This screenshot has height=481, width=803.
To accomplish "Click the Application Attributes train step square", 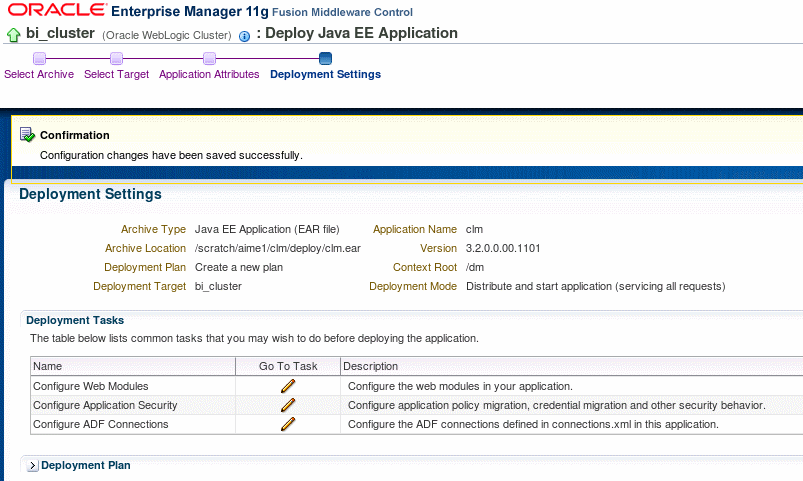I will tap(209, 58).
